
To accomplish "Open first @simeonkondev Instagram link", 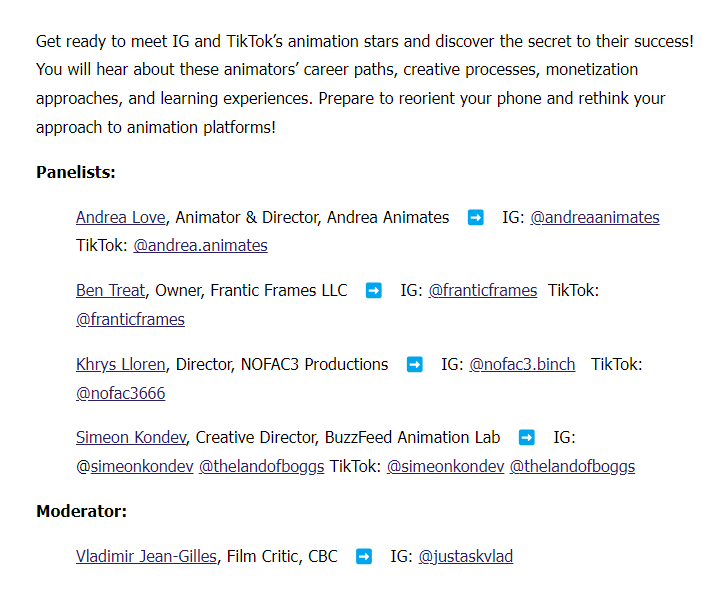I will tap(135, 467).
